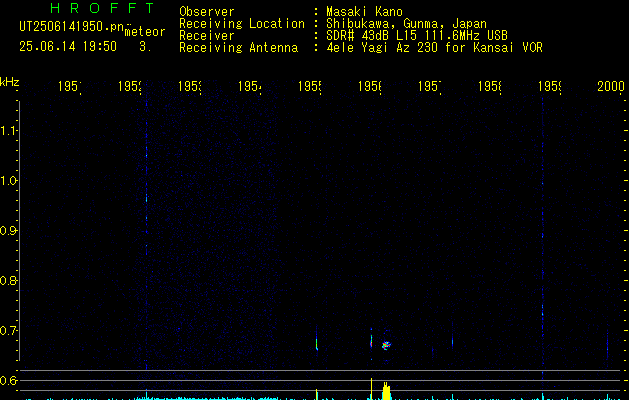Click the kHz axis unit label

pyautogui.click(x=9, y=82)
